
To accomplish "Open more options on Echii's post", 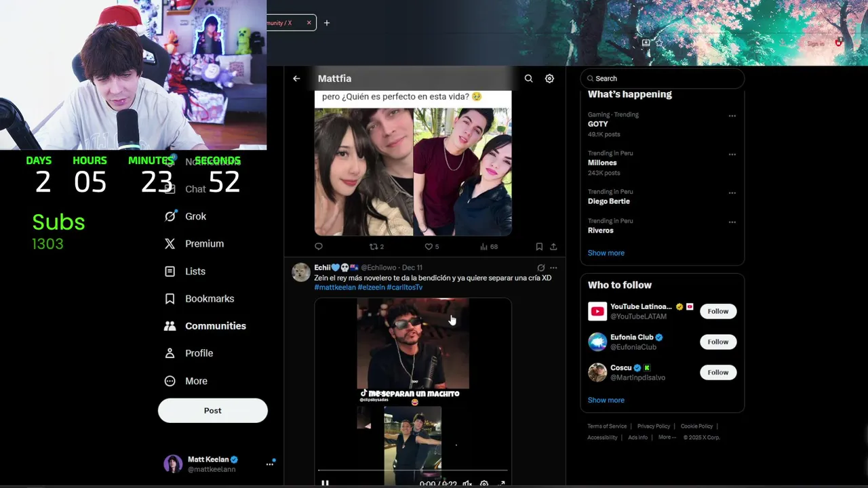I will [553, 268].
